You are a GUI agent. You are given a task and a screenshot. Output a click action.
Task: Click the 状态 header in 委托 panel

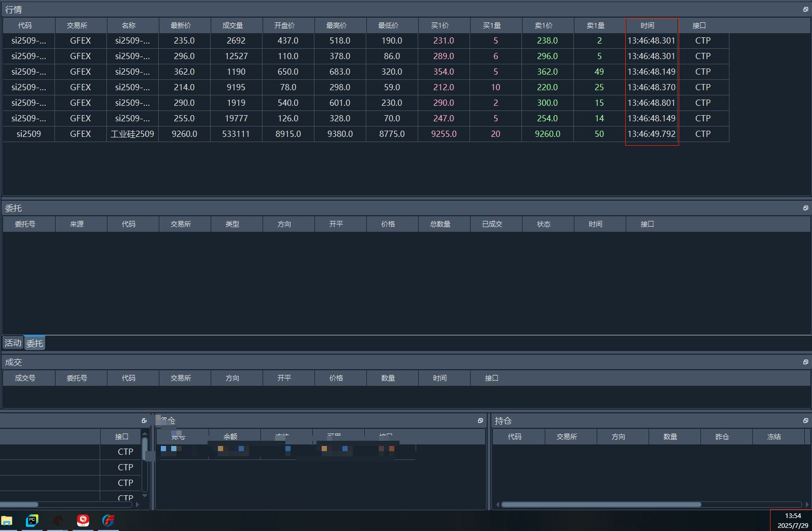click(547, 224)
